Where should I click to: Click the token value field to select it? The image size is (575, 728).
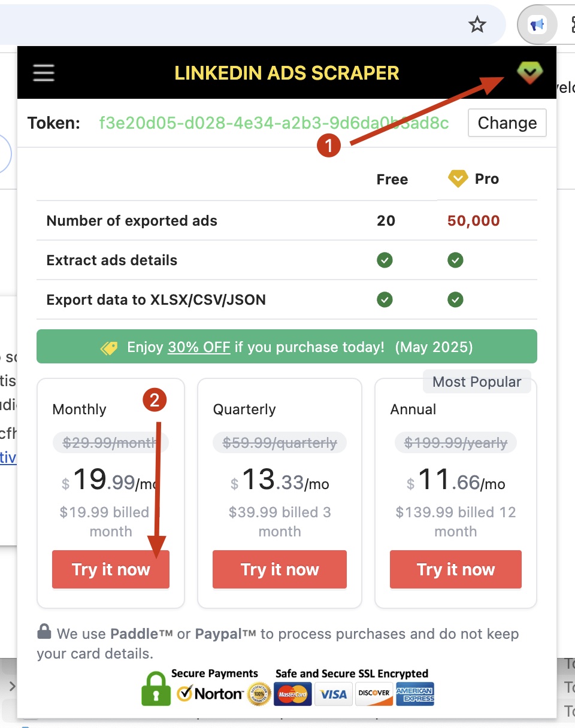pos(274,123)
